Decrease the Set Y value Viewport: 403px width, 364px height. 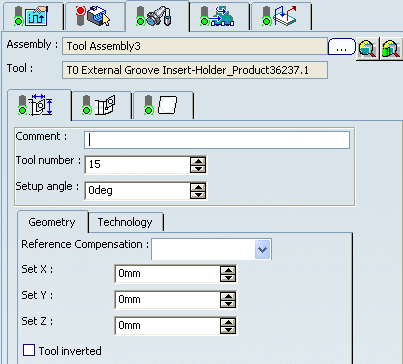[x=228, y=304]
